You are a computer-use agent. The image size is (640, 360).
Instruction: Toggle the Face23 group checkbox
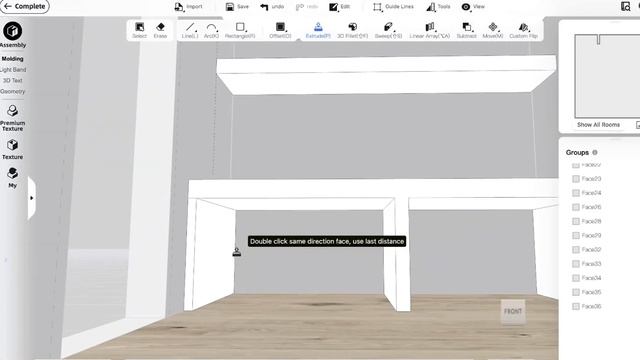pos(576,179)
